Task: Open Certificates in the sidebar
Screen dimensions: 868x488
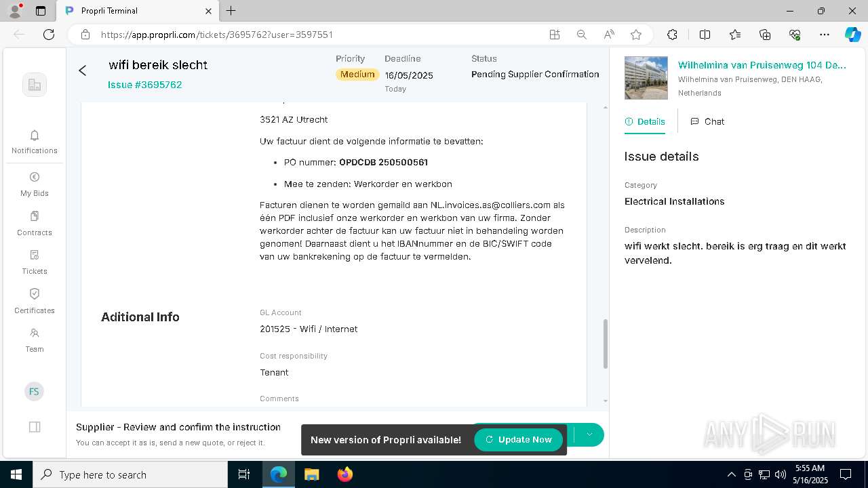Action: tap(35, 302)
